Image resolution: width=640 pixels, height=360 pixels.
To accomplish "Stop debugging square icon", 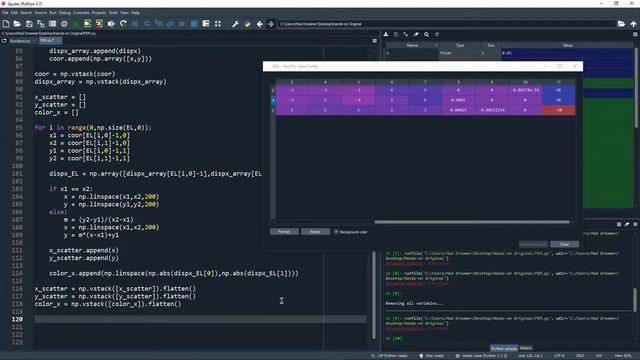I will pos(194,24).
